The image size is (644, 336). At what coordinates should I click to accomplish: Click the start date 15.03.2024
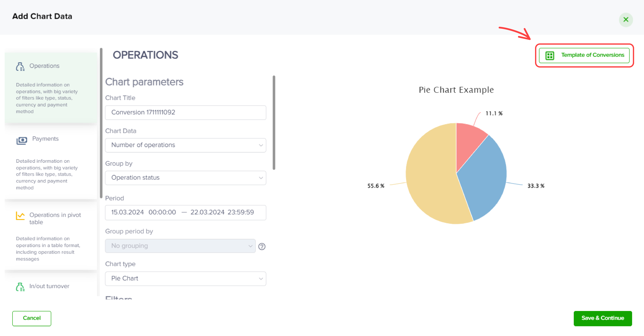pyautogui.click(x=127, y=212)
